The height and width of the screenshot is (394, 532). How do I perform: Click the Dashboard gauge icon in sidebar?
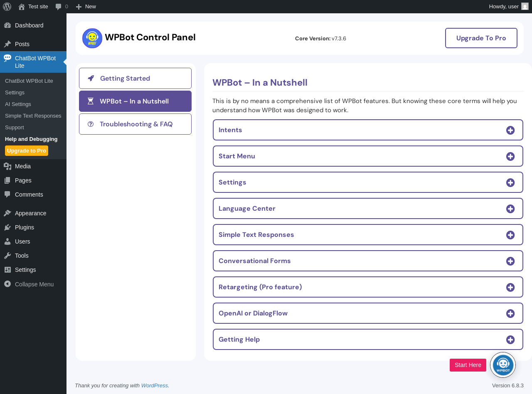point(7,25)
